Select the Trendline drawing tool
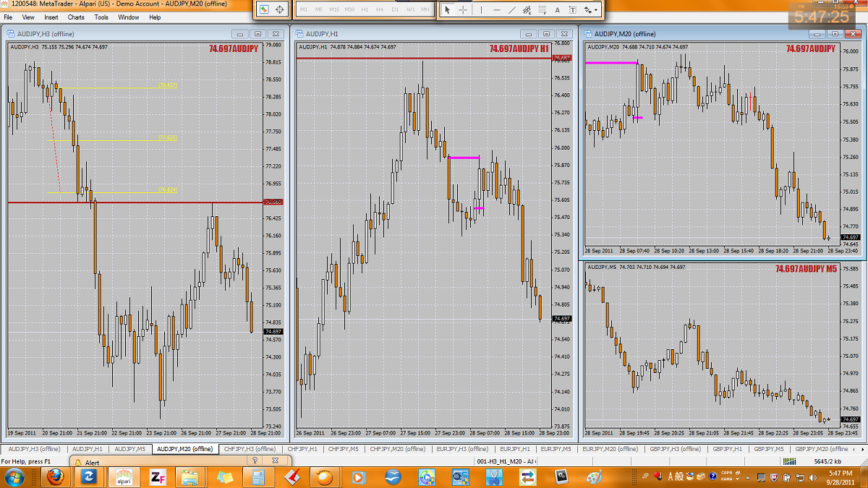 512,10
